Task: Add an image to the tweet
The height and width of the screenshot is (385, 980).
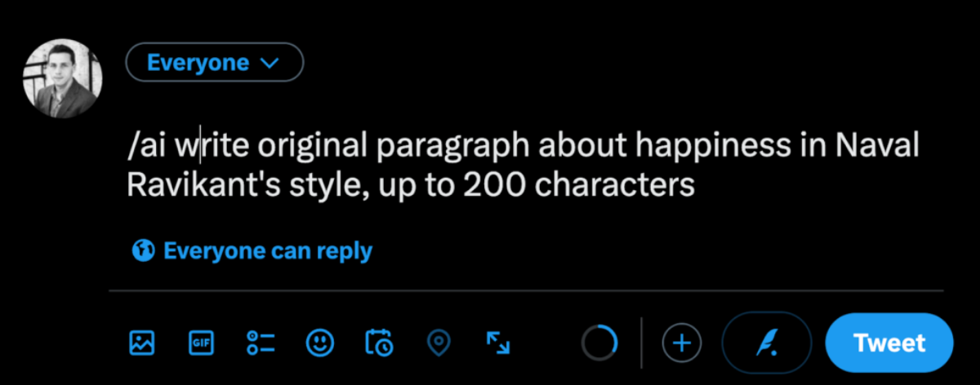Action: click(x=142, y=343)
